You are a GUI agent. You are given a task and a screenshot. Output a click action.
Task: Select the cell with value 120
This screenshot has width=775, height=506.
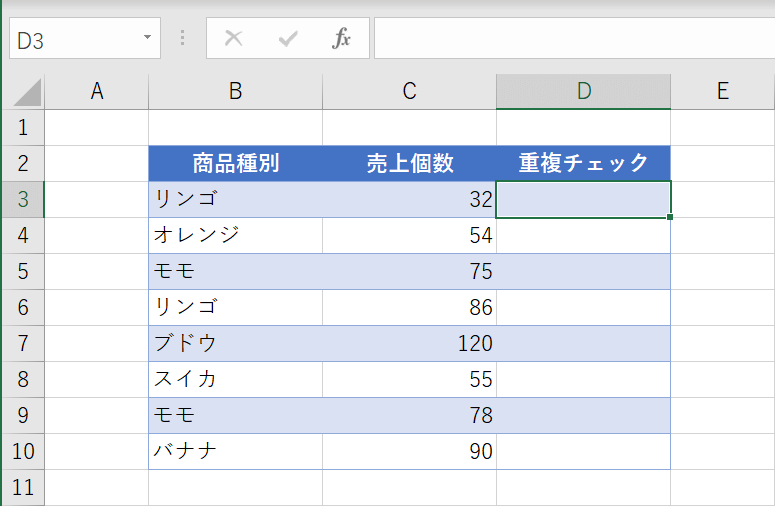(409, 343)
